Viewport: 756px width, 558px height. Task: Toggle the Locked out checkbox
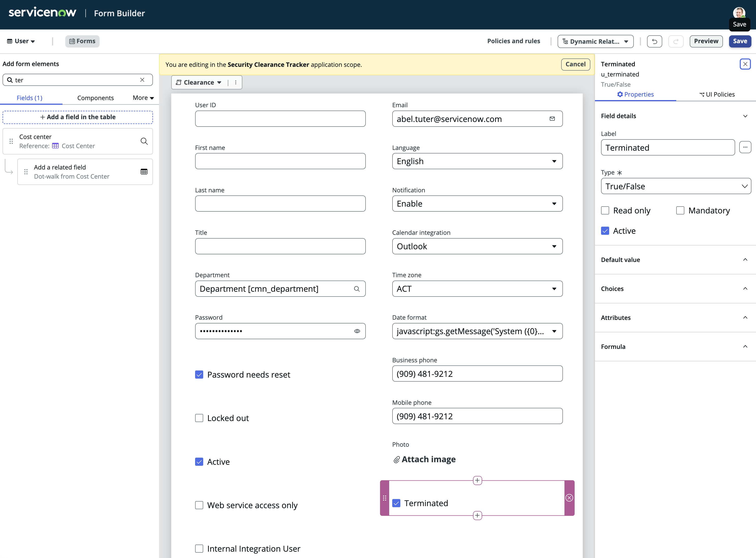click(199, 418)
